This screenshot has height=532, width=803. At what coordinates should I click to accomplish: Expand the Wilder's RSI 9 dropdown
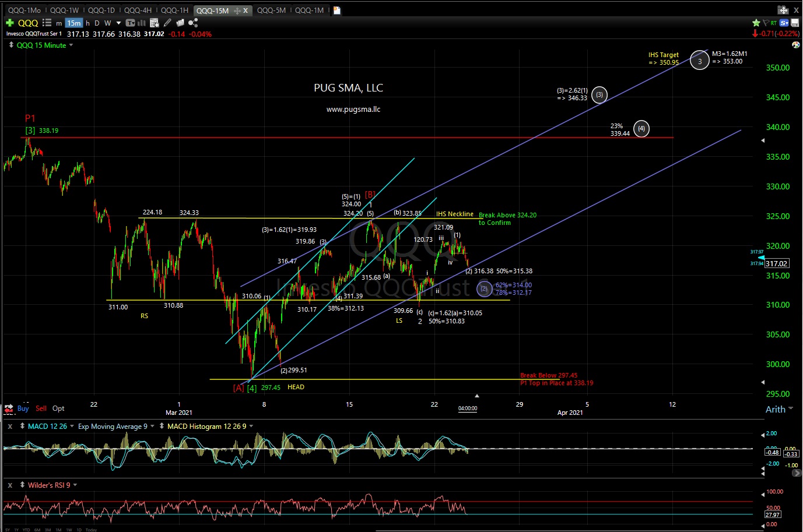[x=75, y=485]
